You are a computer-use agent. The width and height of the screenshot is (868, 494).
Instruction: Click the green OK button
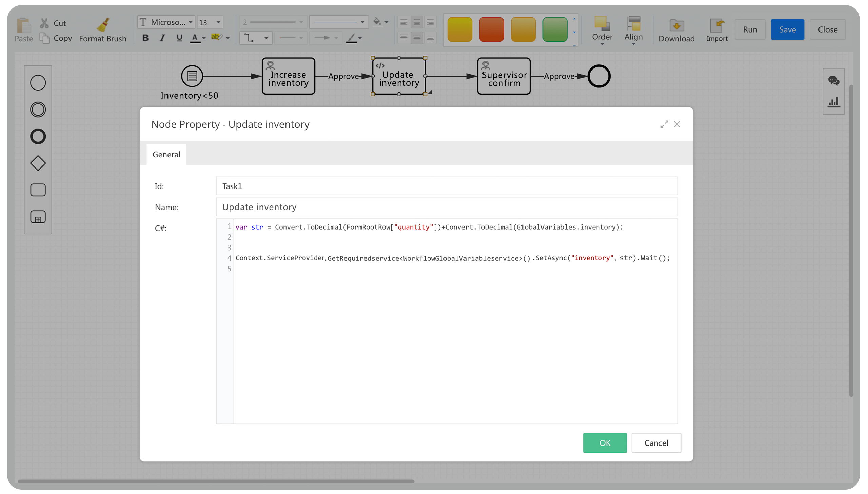(605, 443)
